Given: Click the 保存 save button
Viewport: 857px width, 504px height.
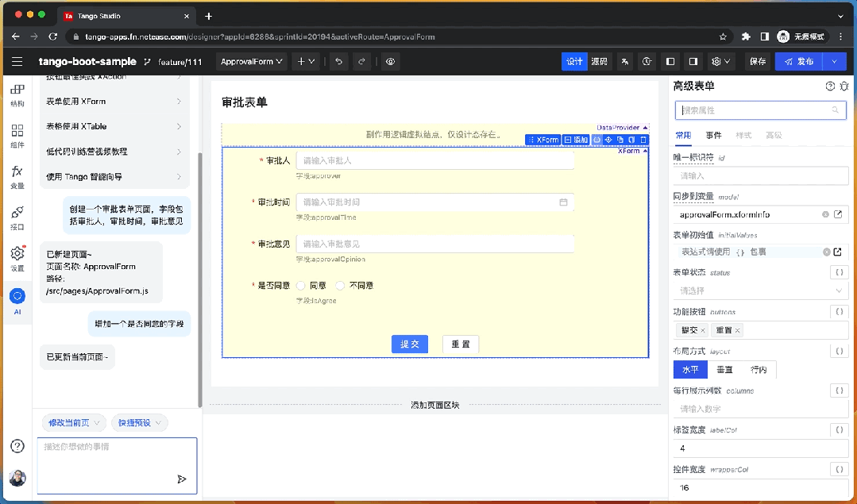Looking at the screenshot, I should (758, 62).
